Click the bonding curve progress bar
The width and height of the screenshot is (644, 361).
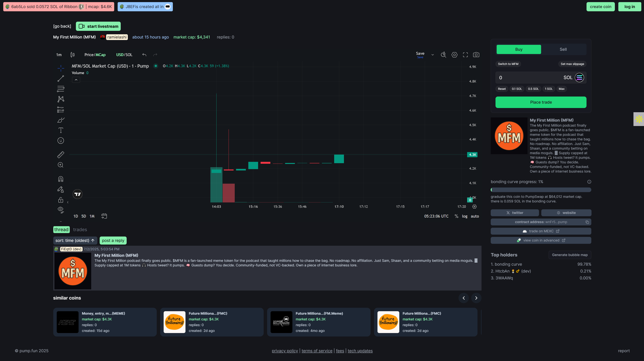pyautogui.click(x=541, y=190)
